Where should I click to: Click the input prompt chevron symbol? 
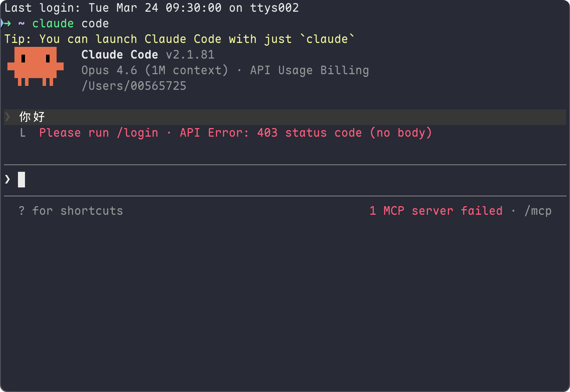click(7, 179)
